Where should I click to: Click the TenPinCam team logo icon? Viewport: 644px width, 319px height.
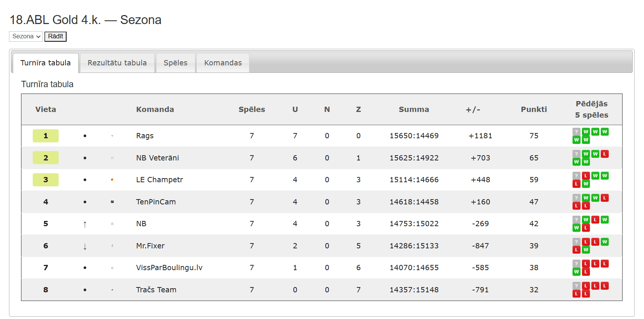112,202
